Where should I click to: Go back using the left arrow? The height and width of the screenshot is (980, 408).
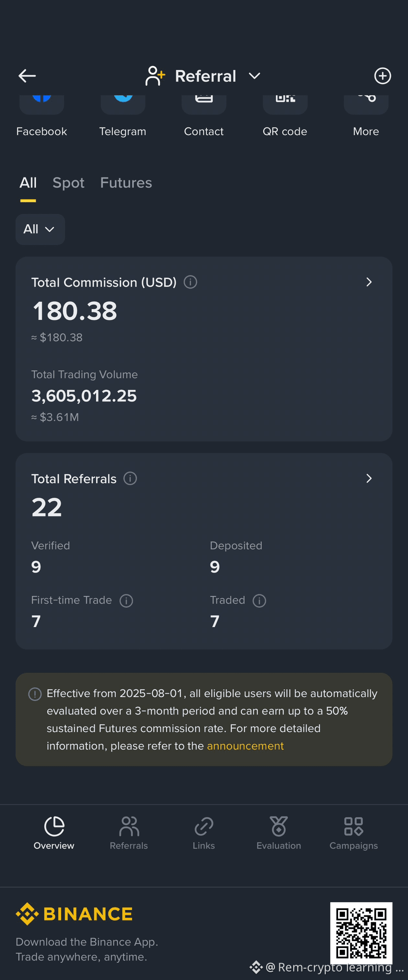pyautogui.click(x=27, y=76)
